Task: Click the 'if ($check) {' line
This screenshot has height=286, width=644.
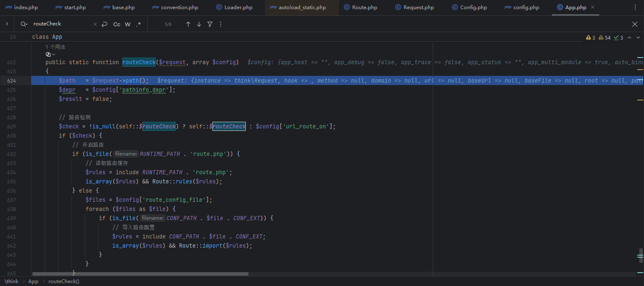Action: [81, 135]
